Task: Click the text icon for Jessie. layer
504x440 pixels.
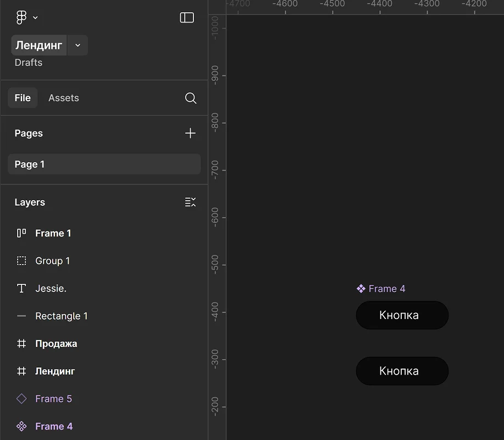Action: coord(21,288)
